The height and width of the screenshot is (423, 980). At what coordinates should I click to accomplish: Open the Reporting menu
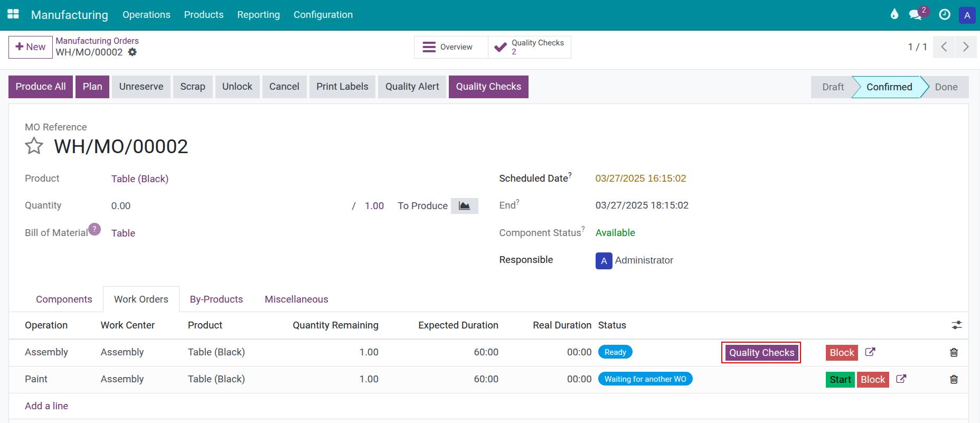coord(259,15)
